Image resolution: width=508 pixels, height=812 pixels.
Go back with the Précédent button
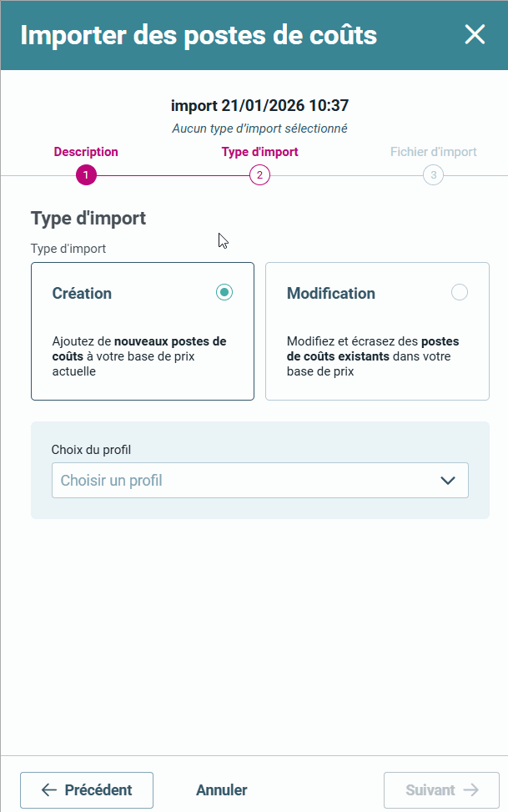(87, 790)
